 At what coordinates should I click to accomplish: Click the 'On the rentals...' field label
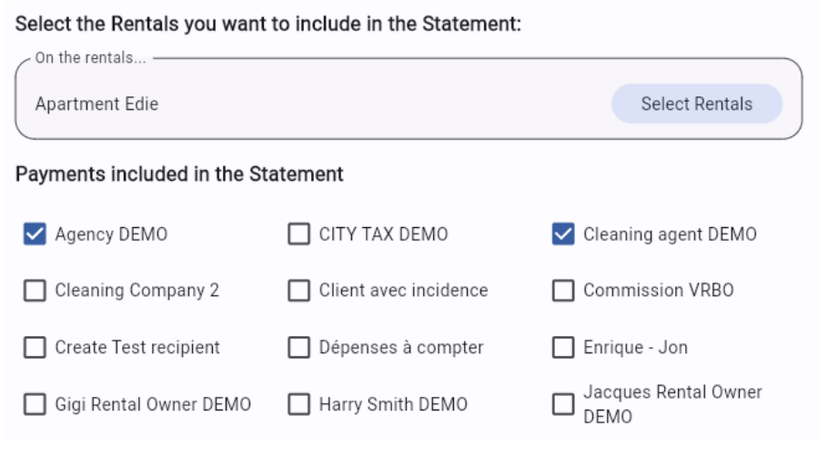tap(90, 58)
